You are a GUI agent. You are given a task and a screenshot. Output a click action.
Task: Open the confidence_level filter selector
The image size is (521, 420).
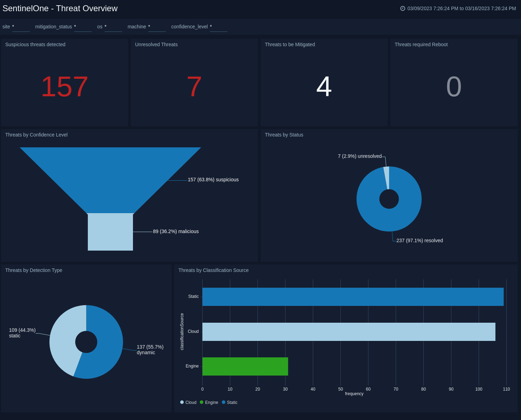pyautogui.click(x=218, y=27)
